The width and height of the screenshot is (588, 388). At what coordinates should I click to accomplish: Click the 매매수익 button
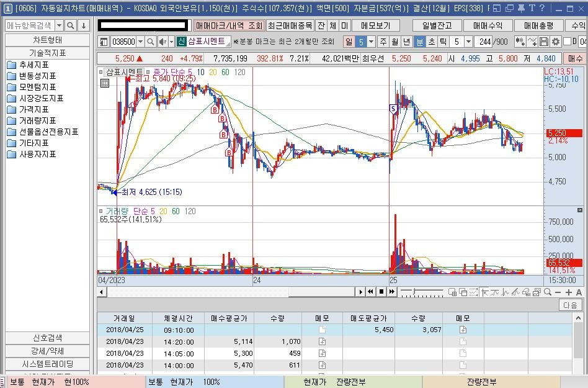[488, 25]
